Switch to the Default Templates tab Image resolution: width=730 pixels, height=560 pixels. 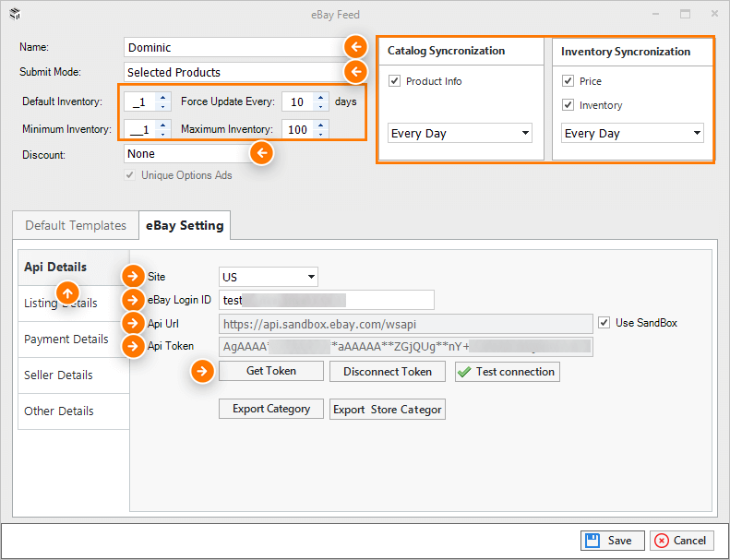tap(76, 226)
